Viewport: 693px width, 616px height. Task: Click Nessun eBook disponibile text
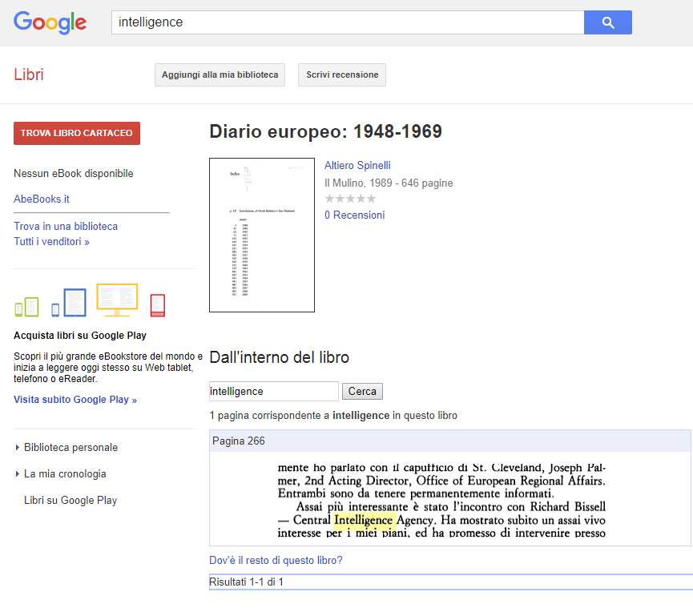74,174
